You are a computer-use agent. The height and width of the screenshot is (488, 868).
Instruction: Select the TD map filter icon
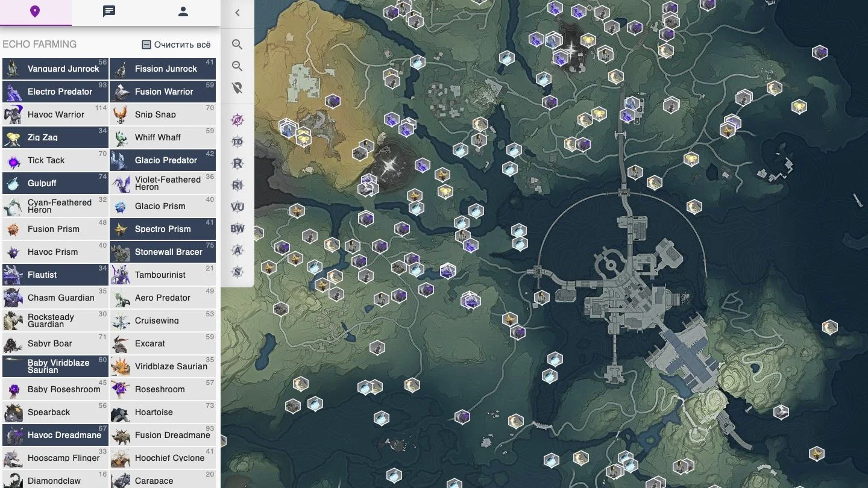tap(237, 142)
